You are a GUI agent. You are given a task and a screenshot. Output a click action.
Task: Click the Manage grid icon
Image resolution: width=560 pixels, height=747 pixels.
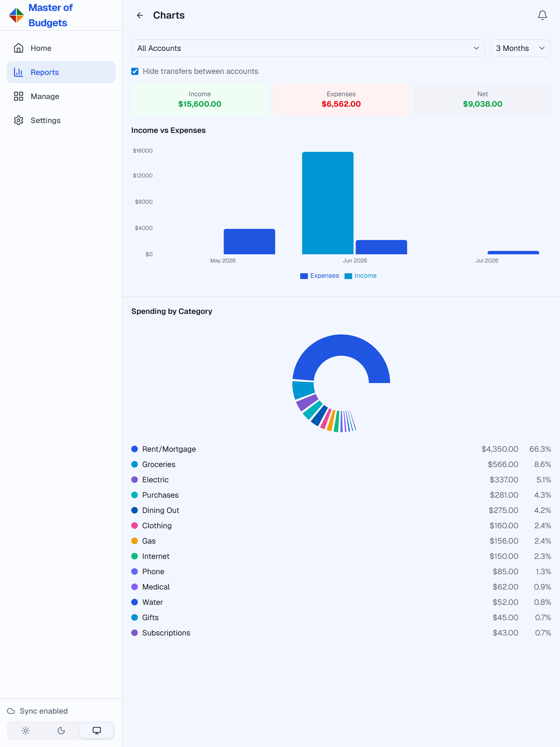click(19, 96)
